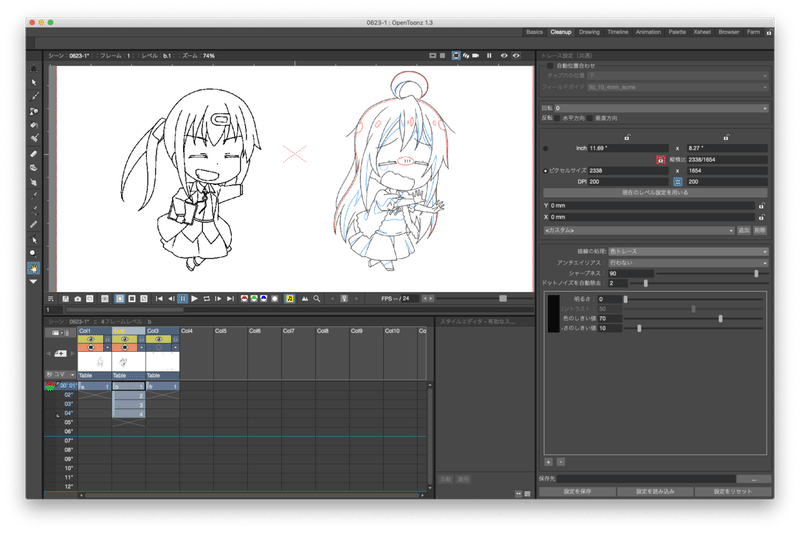
Task: Jump to first frame
Action: [159, 299]
